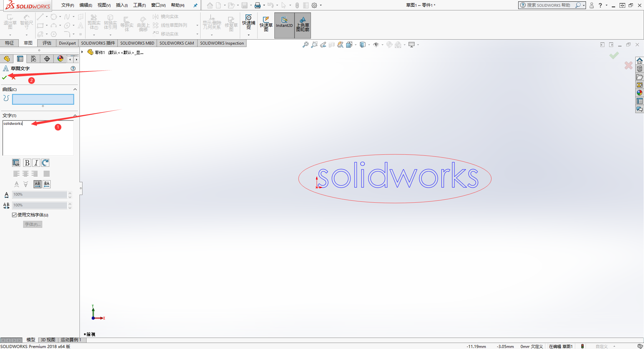
Task: Click inside the solidworks text box
Action: [x=38, y=138]
